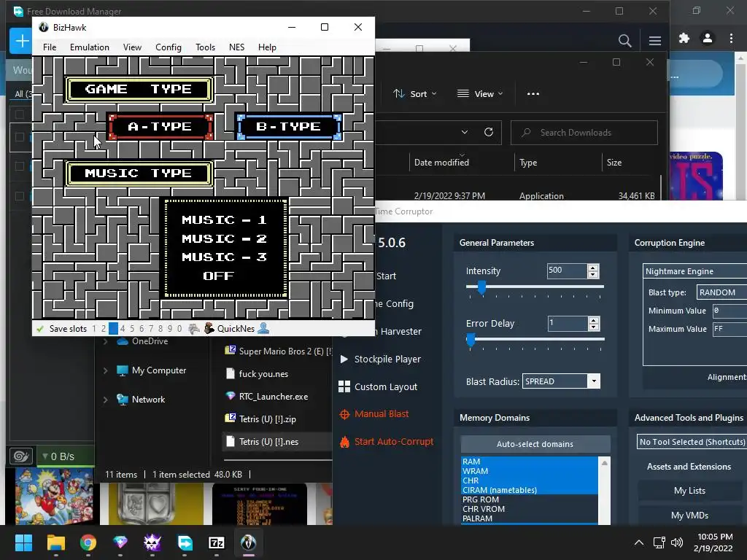Open the Free Download Manager hamburger menu
The image size is (747, 560).
[x=655, y=41]
